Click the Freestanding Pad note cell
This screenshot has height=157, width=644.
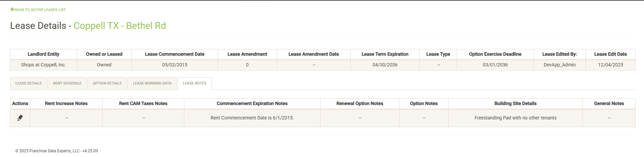tap(515, 118)
